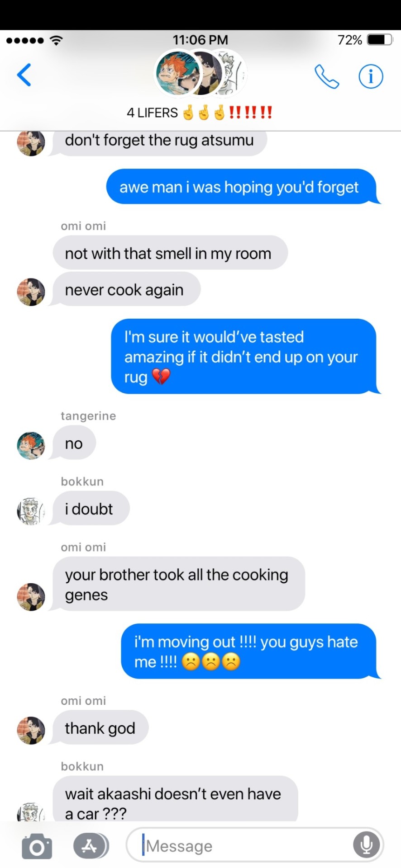Tap the Wi-Fi signal status icon
The image size is (401, 868).
pos(56,40)
